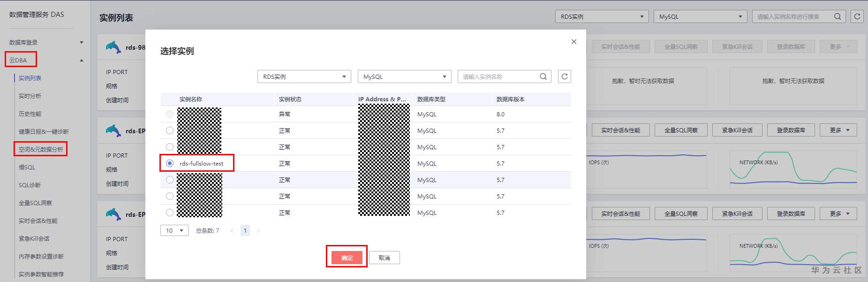
Task: Select the rds-fullslow-test radio button
Action: point(170,163)
